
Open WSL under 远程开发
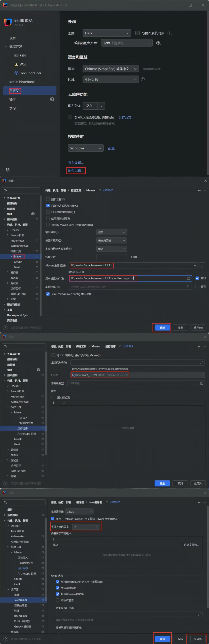[x=20, y=64]
